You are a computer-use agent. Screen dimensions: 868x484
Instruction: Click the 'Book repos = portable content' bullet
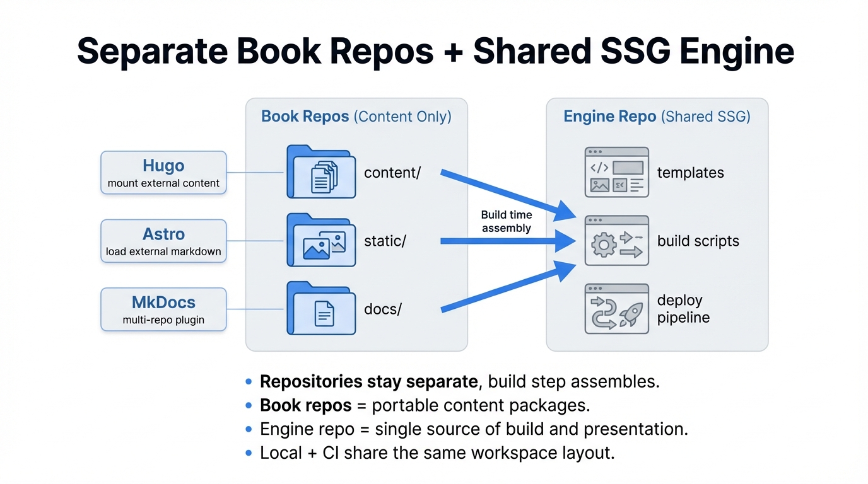point(425,405)
